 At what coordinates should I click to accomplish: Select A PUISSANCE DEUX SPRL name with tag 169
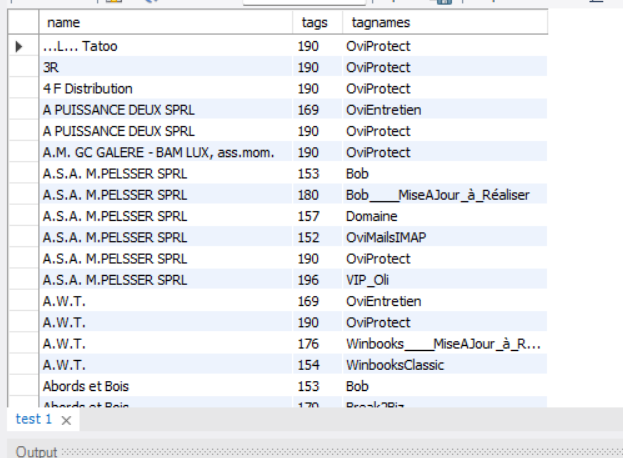166,110
